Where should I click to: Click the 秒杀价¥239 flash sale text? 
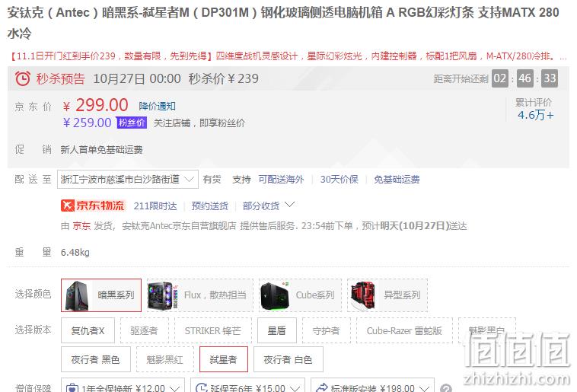tap(223, 78)
